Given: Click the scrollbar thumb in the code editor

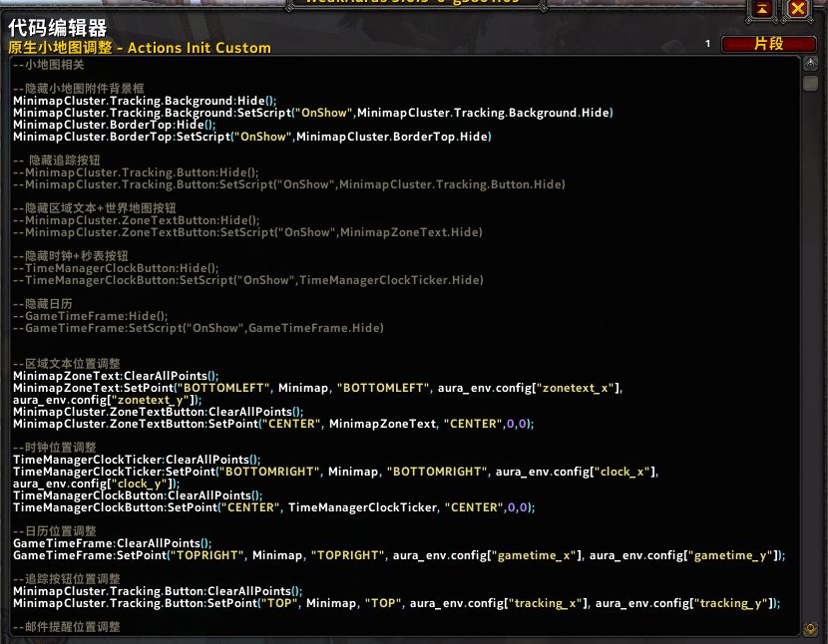Looking at the screenshot, I should coord(810,84).
